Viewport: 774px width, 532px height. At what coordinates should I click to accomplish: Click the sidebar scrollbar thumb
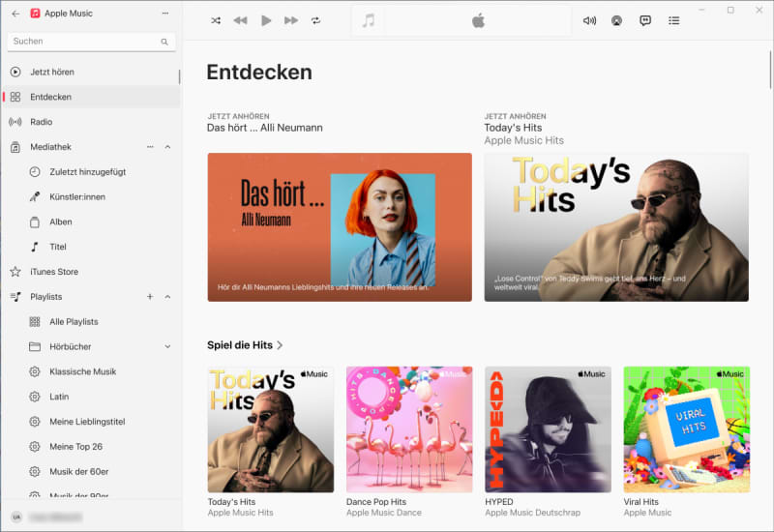(x=179, y=76)
